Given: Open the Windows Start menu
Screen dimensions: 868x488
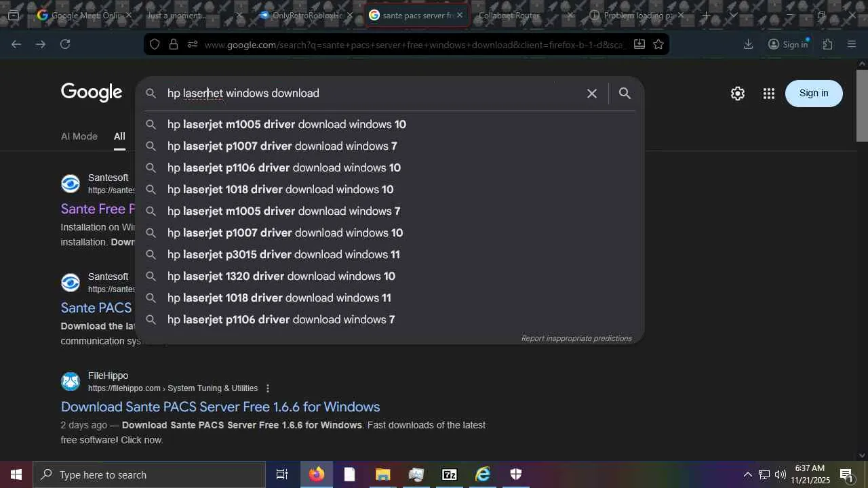Looking at the screenshot, I should [x=16, y=474].
